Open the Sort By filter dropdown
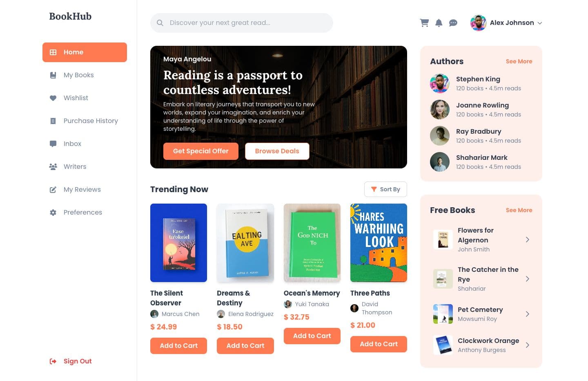Viewport: 588px width, 381px height. tap(385, 189)
